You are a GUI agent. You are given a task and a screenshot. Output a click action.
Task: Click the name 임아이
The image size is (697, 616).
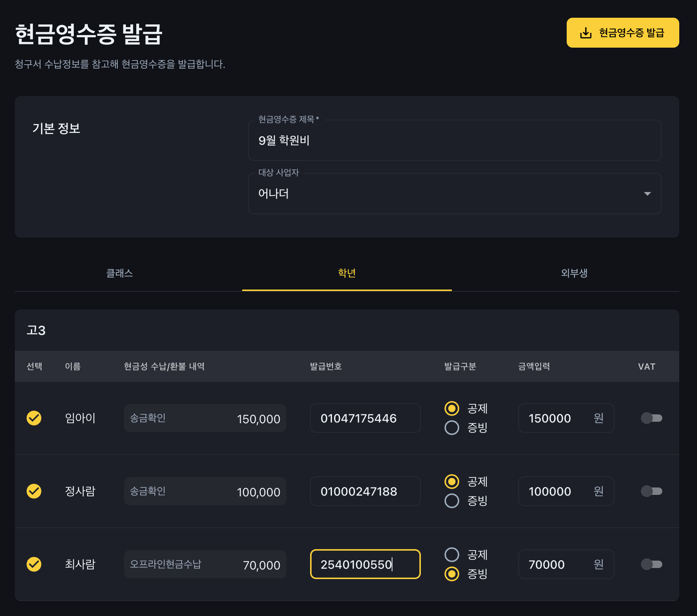click(x=80, y=418)
